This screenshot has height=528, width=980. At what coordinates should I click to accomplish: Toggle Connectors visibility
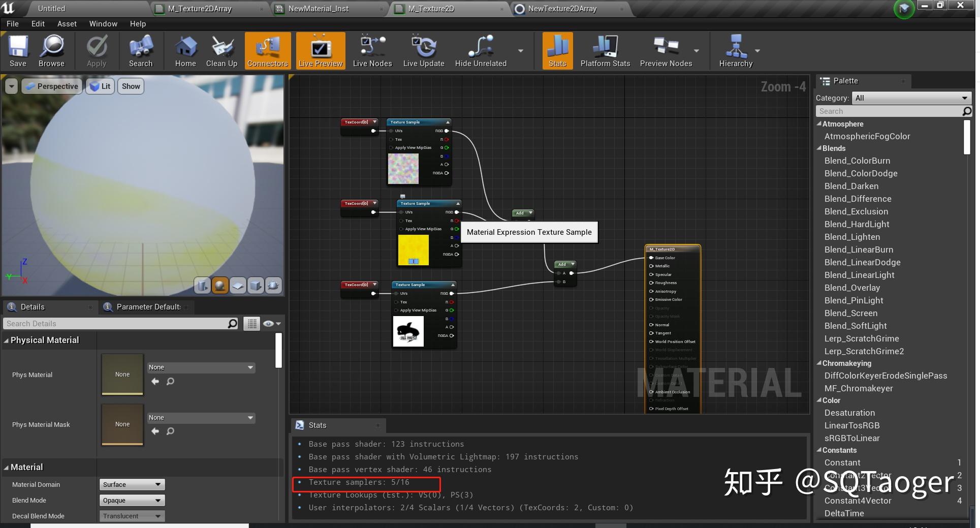click(267, 50)
